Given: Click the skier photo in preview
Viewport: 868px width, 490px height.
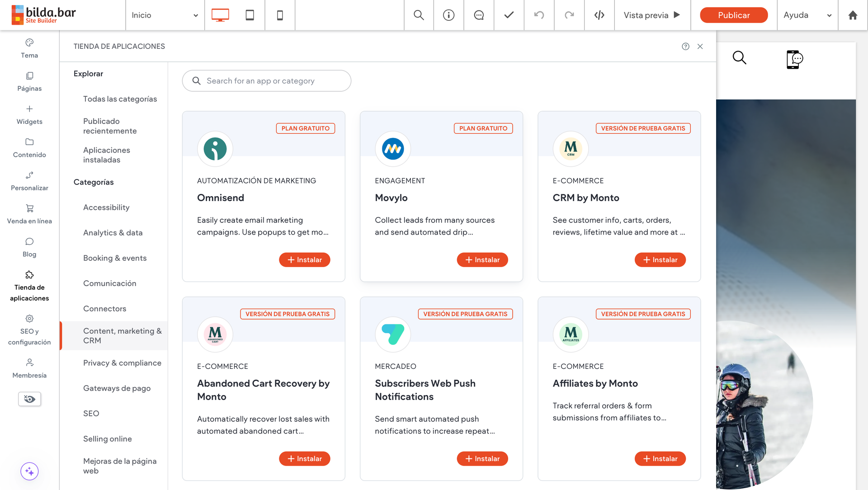Looking at the screenshot, I should [764, 405].
